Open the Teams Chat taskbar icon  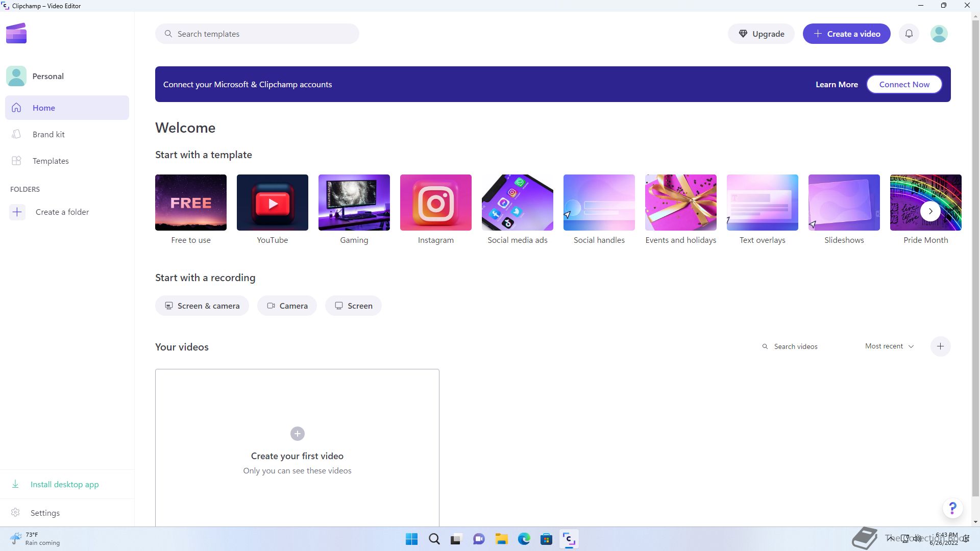pos(479,539)
